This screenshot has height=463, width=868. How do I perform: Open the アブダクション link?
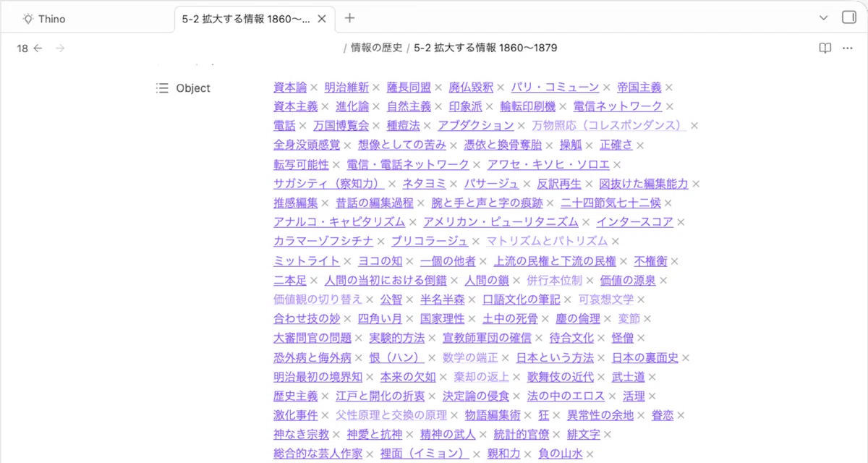475,126
